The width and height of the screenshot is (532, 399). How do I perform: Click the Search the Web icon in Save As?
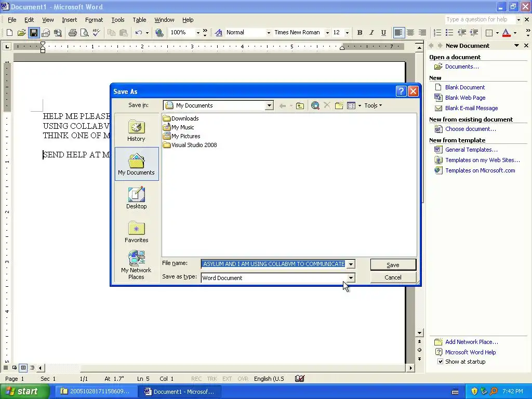315,105
